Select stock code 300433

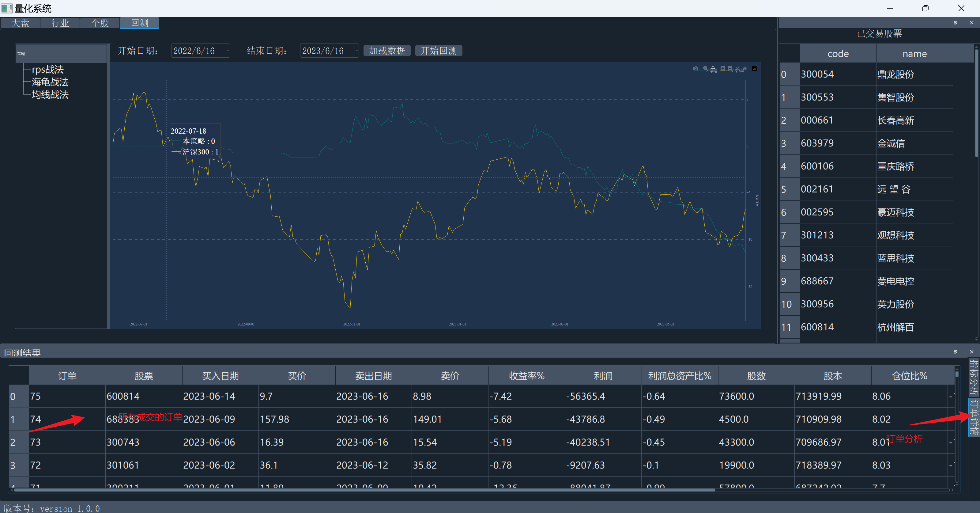click(x=838, y=258)
